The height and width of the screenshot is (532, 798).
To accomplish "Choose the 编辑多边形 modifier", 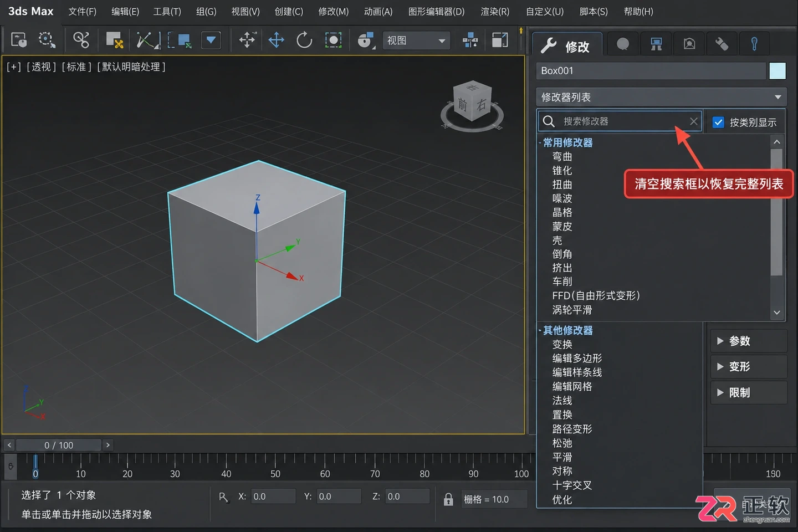I will 577,359.
